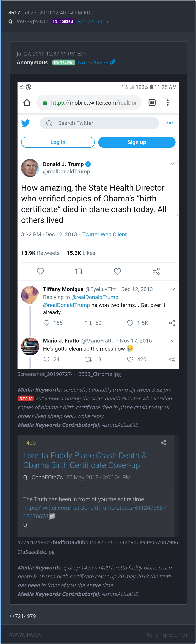
Task: Open the Chrome three-dot menu
Action: pyautogui.click(x=168, y=103)
